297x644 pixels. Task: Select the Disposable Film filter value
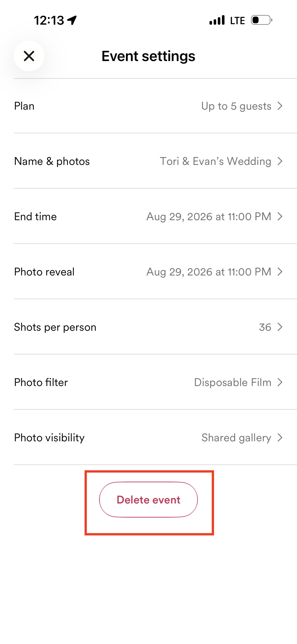pyautogui.click(x=233, y=382)
